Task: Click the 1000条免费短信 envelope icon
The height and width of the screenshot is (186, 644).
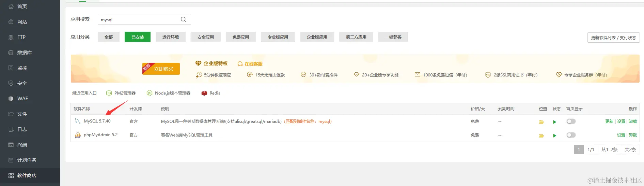Action: tap(417, 74)
